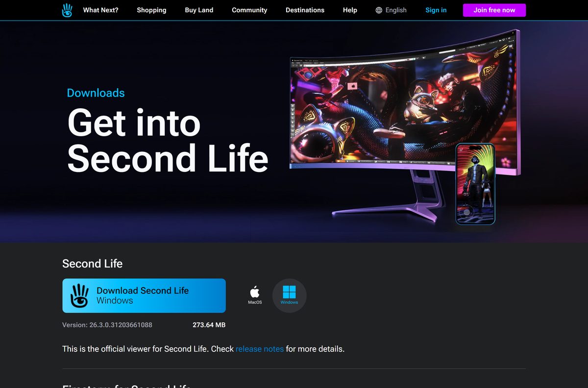Image resolution: width=588 pixels, height=388 pixels.
Task: Click the phone image showing an avatar
Action: pyautogui.click(x=475, y=184)
